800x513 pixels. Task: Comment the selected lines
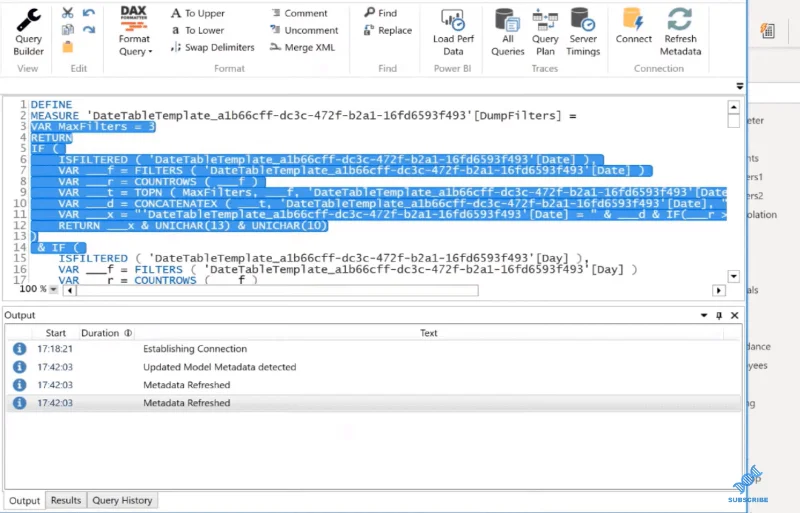tap(299, 13)
